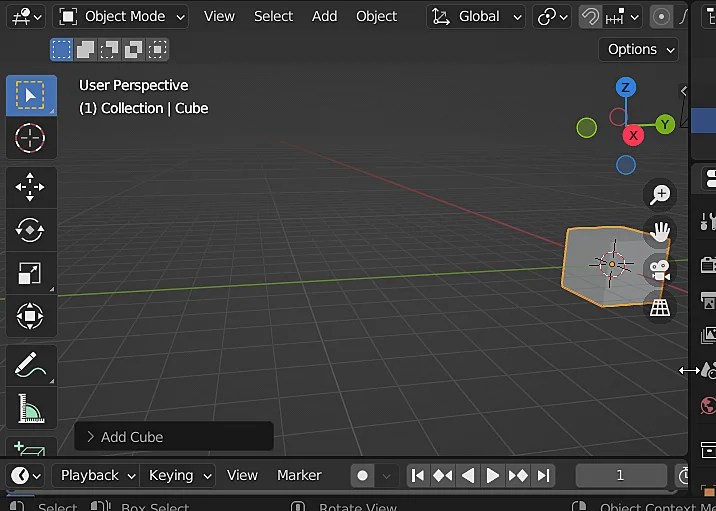716x511 pixels.
Task: Open the editor type dropdown
Action: click(x=26, y=17)
